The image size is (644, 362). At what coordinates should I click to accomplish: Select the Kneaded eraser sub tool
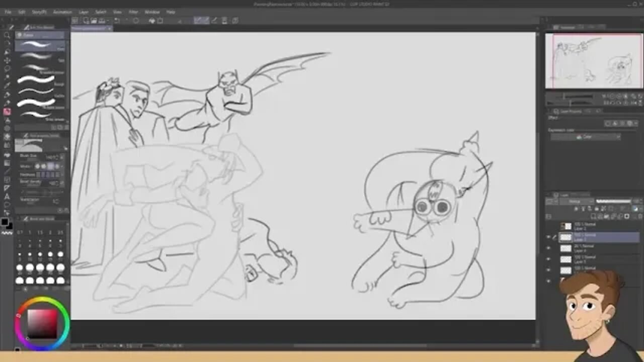(40, 68)
